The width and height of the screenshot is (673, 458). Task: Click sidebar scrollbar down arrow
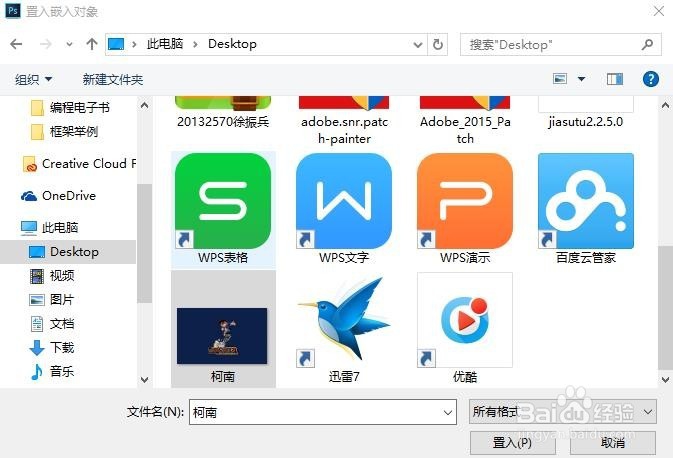point(145,379)
